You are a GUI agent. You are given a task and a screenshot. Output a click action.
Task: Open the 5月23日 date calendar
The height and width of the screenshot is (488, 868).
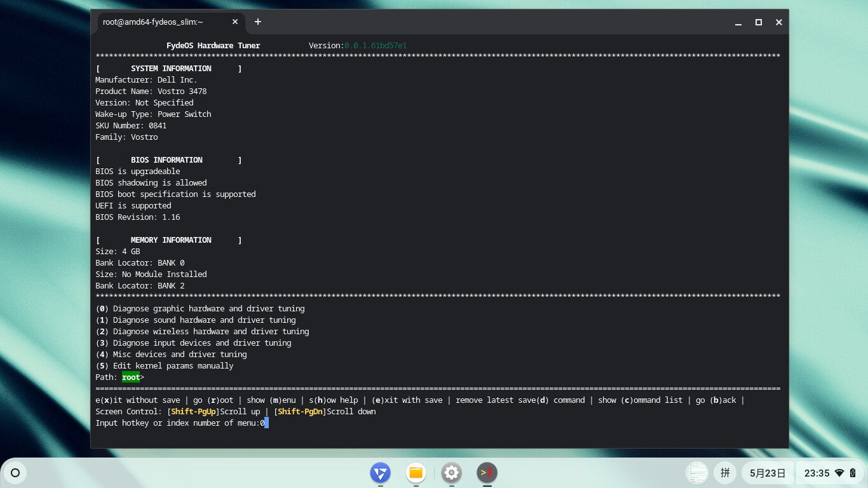(768, 473)
